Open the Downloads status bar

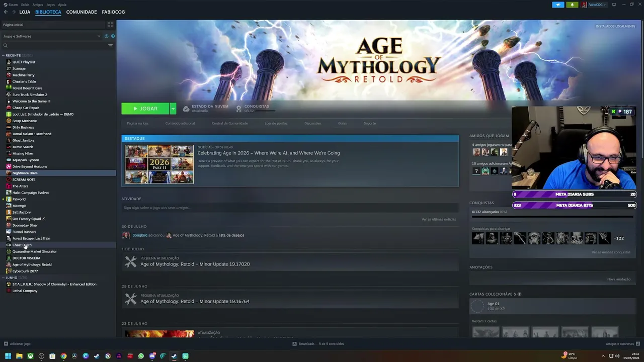tap(318, 344)
